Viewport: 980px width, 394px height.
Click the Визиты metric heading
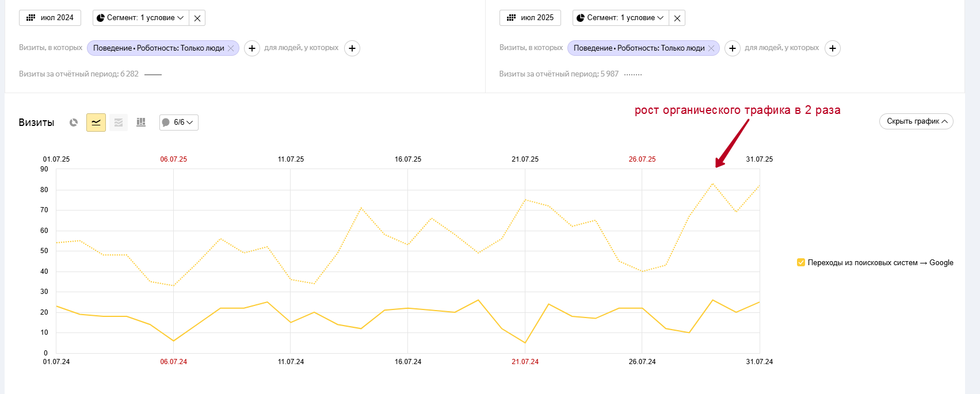[36, 123]
